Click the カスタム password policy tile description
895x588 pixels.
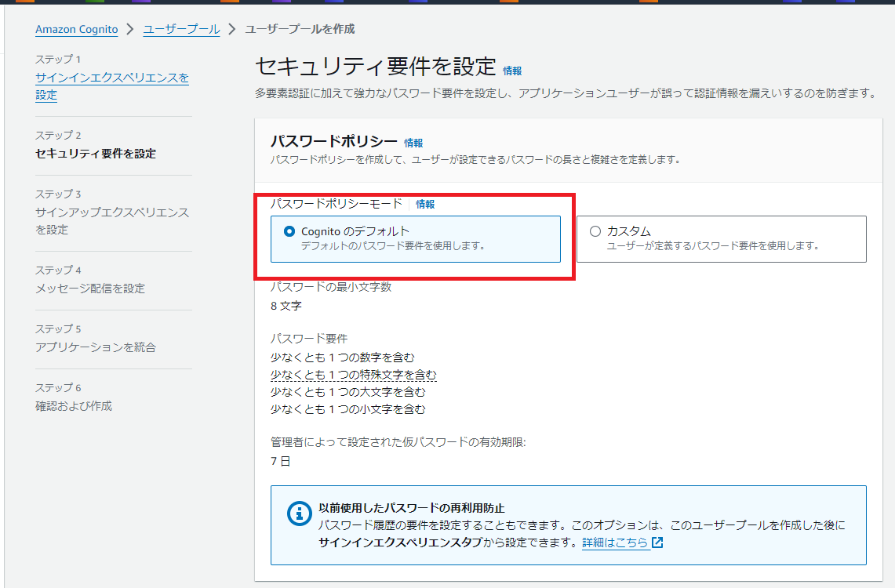[x=713, y=246]
